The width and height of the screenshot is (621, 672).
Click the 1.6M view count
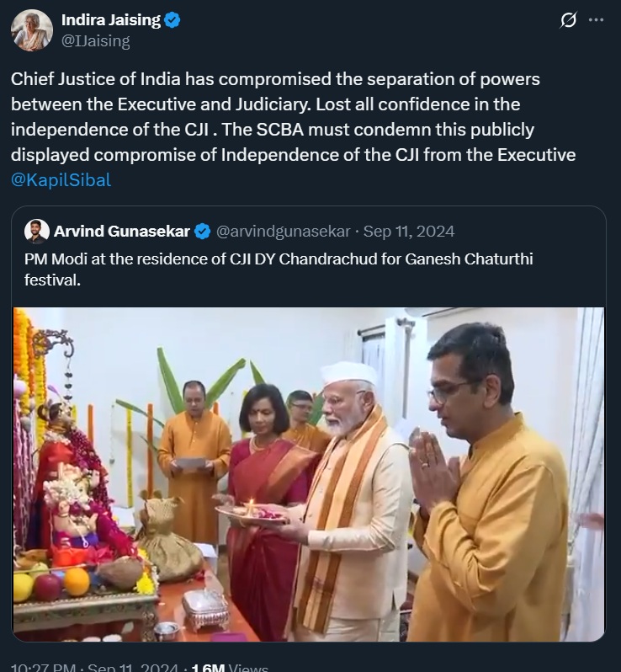(207, 667)
